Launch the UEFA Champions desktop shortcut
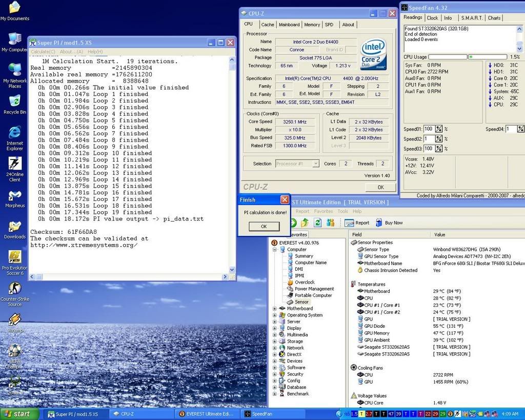525x420 pixels. tap(15, 357)
